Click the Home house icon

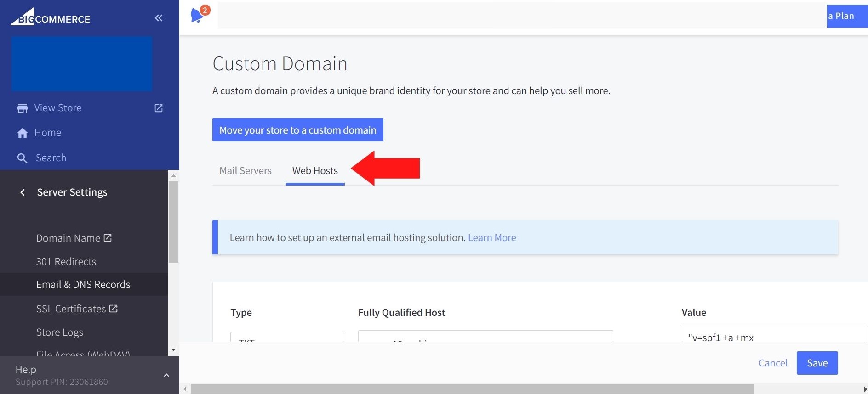pyautogui.click(x=22, y=133)
